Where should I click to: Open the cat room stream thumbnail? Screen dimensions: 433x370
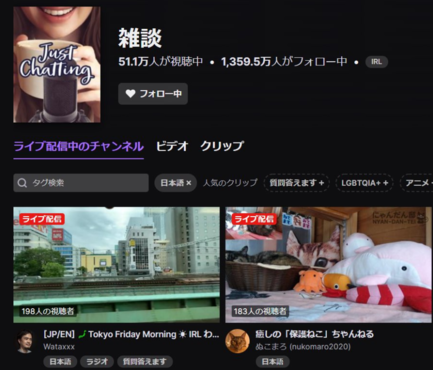(328, 265)
